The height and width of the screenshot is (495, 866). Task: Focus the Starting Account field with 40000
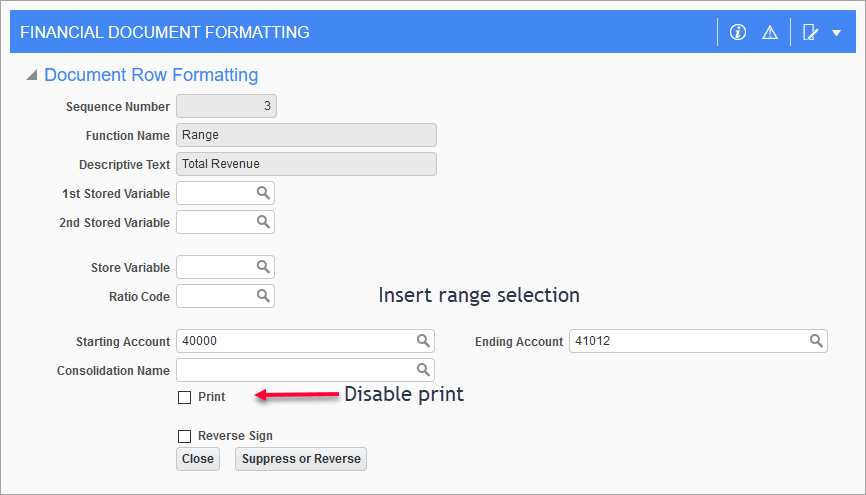(305, 341)
